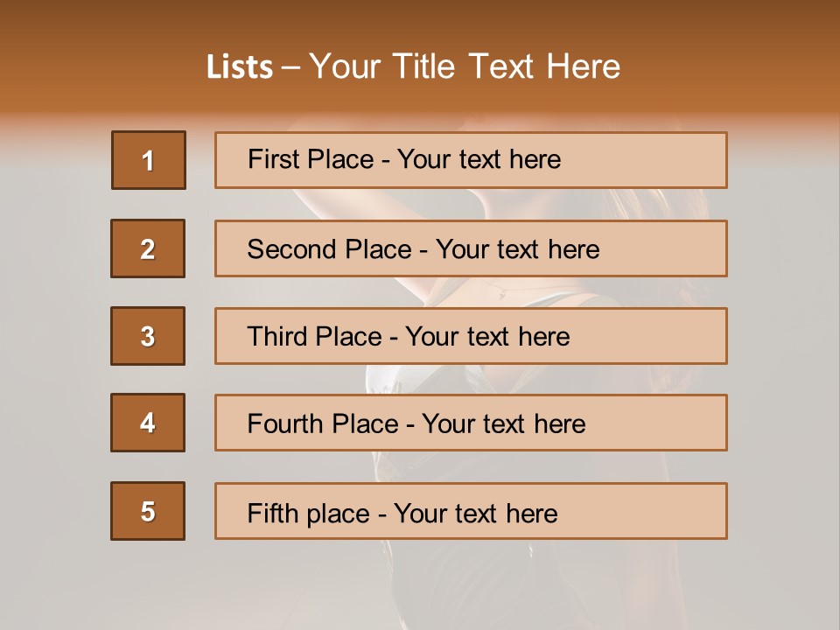Image resolution: width=840 pixels, height=630 pixels.
Task: Click 'Your text here' in Second Place bar
Action: click(x=517, y=249)
